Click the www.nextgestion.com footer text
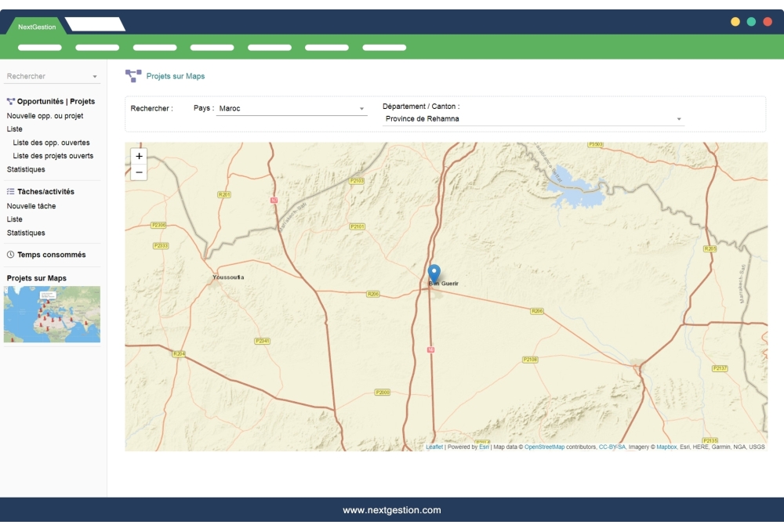 tap(392, 509)
